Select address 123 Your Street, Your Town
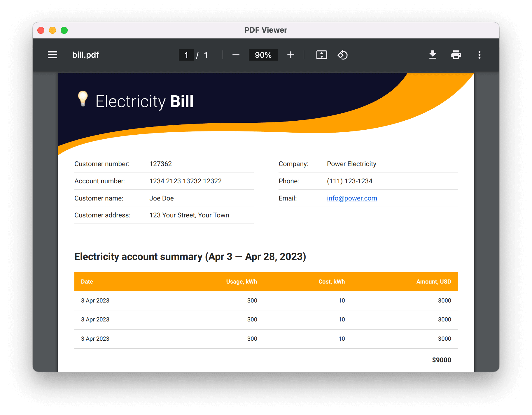532x415 pixels. (189, 215)
